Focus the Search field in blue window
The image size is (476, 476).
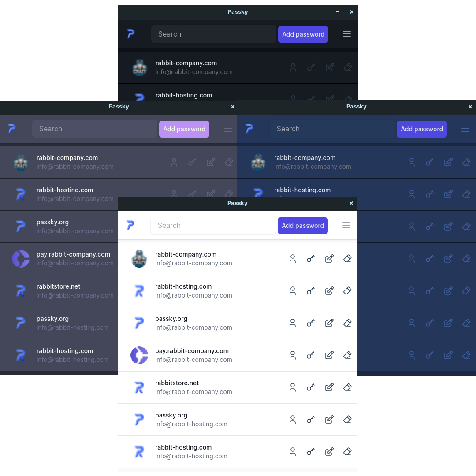[332, 129]
